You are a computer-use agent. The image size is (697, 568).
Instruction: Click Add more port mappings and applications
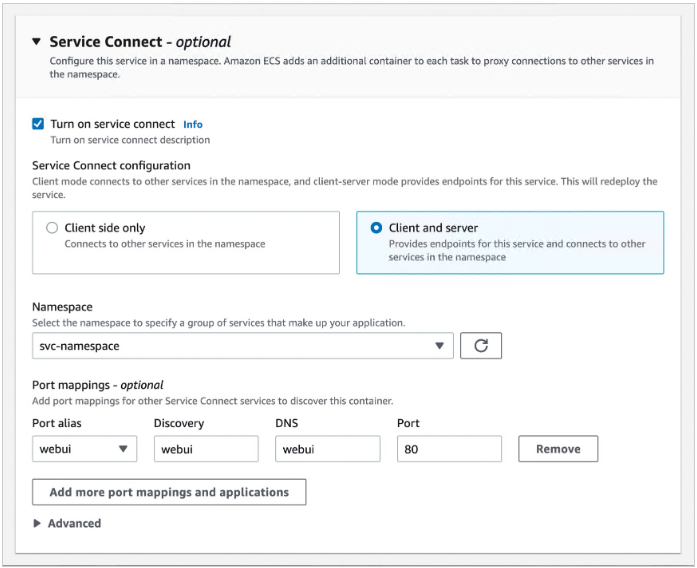tap(169, 492)
